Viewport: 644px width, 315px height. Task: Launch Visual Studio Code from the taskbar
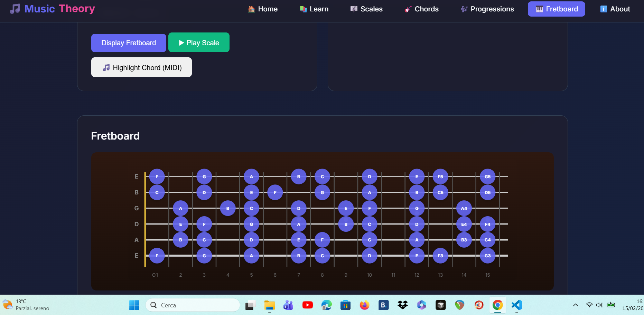coord(516,305)
